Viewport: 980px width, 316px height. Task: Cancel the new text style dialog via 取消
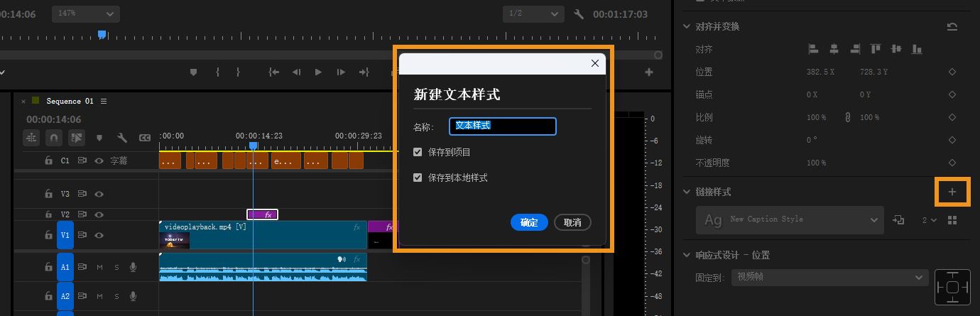coord(572,222)
